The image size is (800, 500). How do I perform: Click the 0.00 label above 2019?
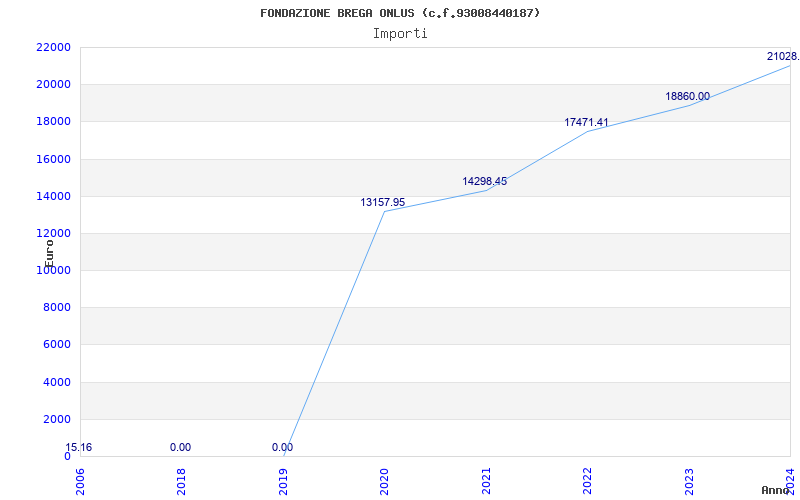tap(282, 447)
